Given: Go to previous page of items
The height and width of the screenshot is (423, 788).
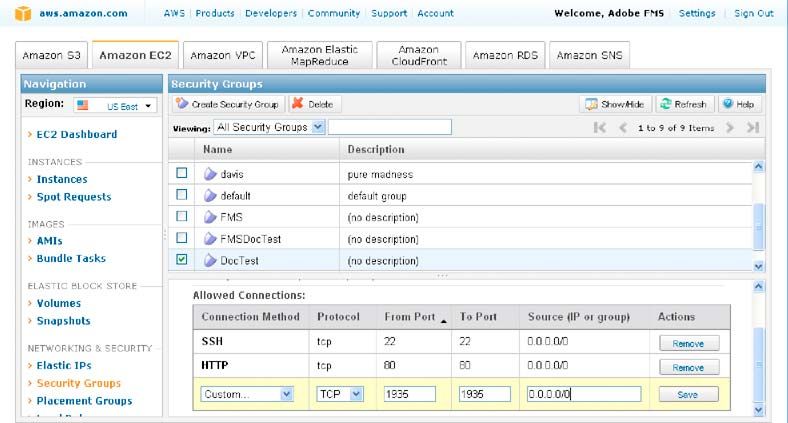Looking at the screenshot, I should click(x=623, y=128).
